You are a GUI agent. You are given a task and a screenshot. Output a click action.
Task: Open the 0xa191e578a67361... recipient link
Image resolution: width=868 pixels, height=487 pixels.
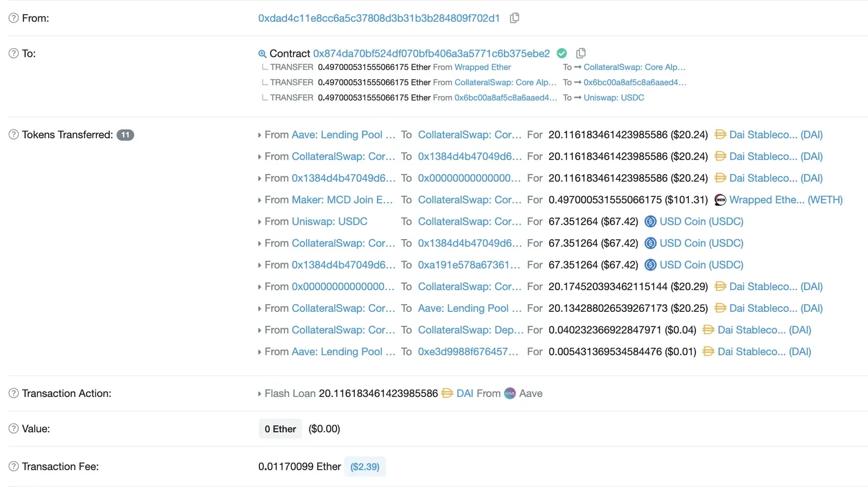tap(469, 265)
